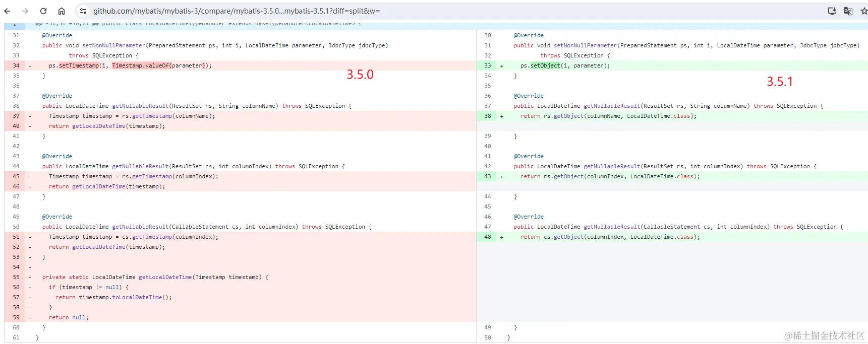Select left line number 59

[16, 317]
